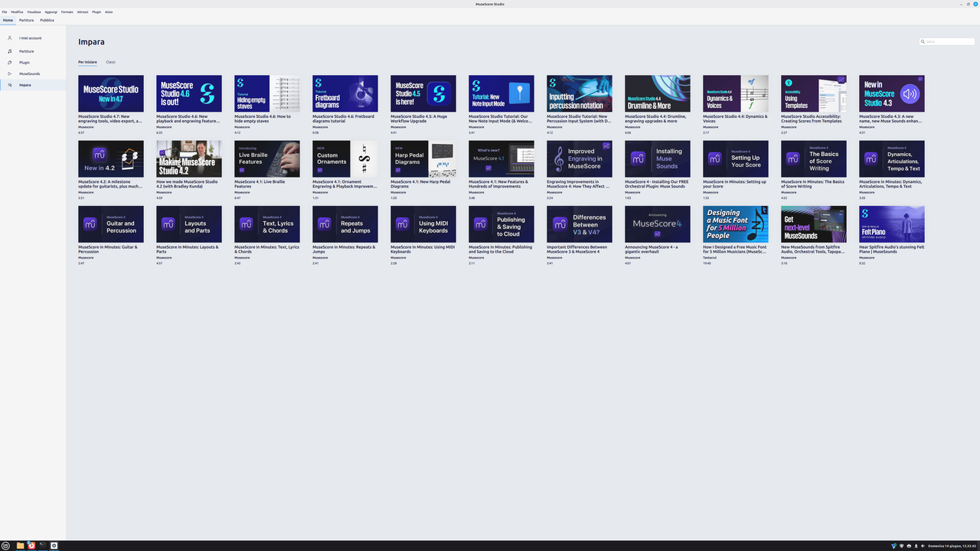This screenshot has width=980, height=551.
Task: Click the magnifier icon in search box
Action: tap(923, 41)
